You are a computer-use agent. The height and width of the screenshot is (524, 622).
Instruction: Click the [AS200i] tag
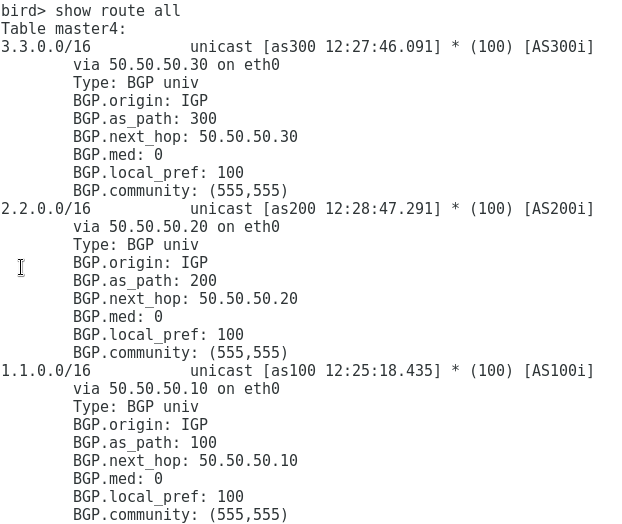click(x=559, y=209)
